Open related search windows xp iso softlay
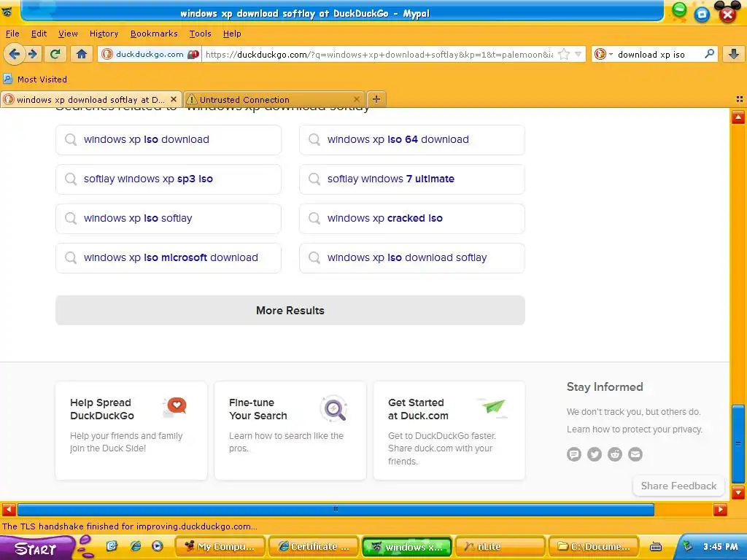The image size is (747, 560). 169,219
